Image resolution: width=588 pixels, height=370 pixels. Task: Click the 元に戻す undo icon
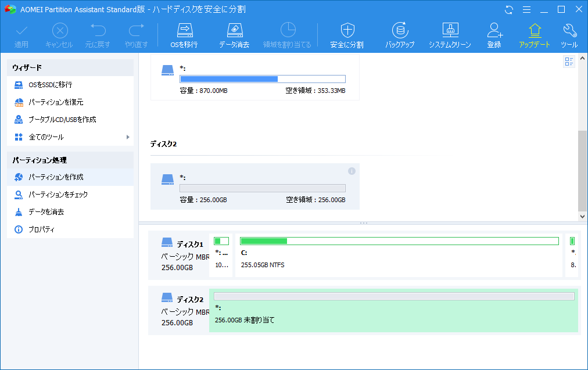tap(98, 35)
